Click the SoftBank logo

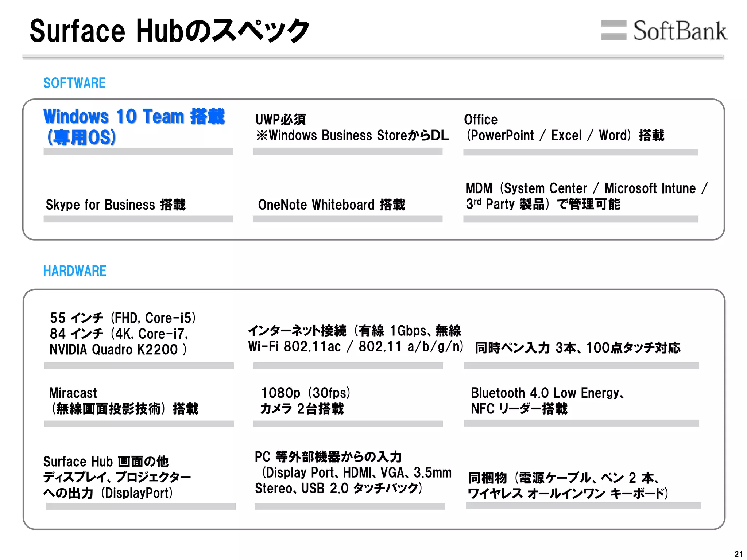click(x=664, y=30)
